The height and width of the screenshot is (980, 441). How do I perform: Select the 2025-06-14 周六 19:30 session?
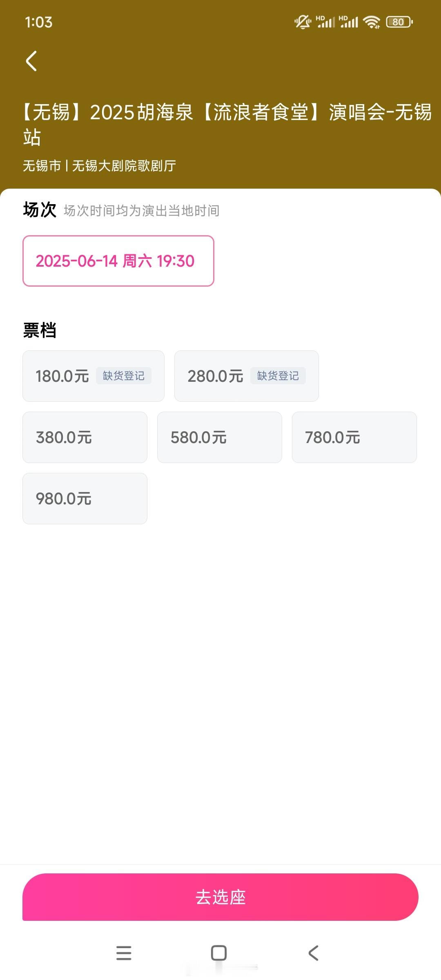click(x=118, y=261)
